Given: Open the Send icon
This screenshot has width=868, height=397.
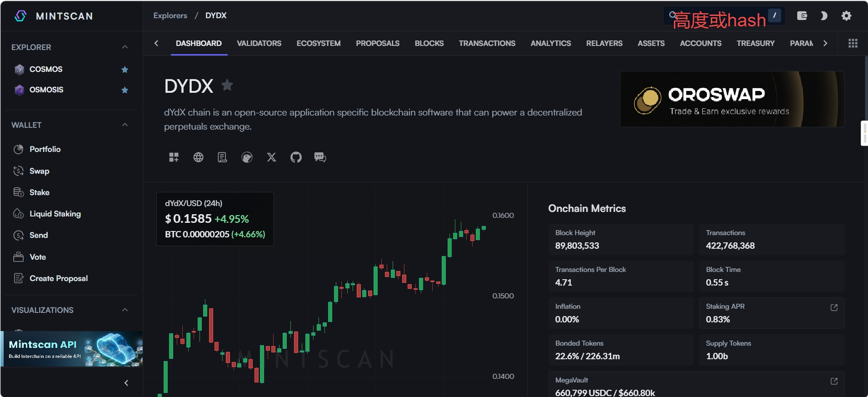Looking at the screenshot, I should [x=19, y=235].
